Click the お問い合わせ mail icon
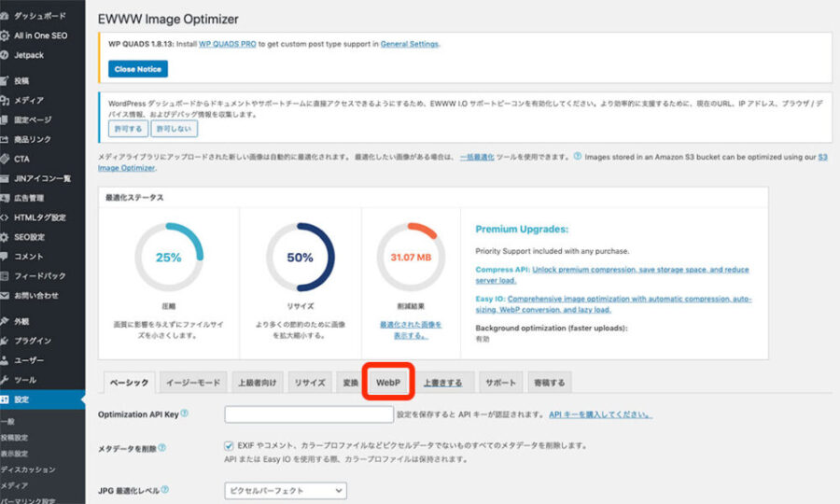The width and height of the screenshot is (840, 504). (x=5, y=296)
